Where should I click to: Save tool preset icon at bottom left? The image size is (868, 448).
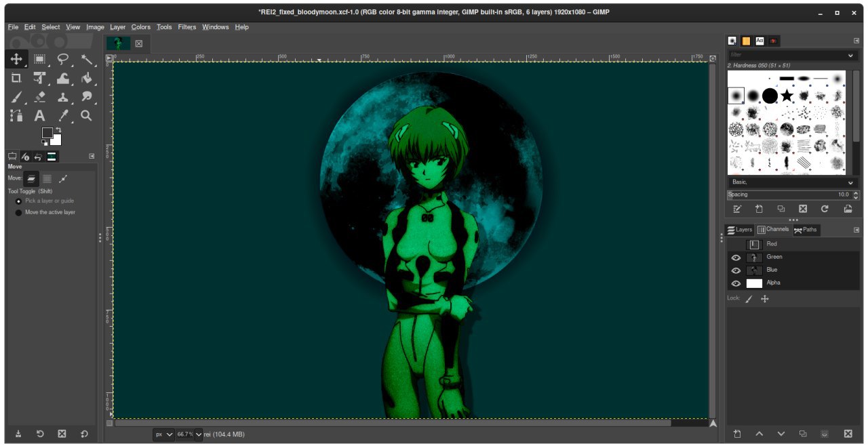point(18,434)
